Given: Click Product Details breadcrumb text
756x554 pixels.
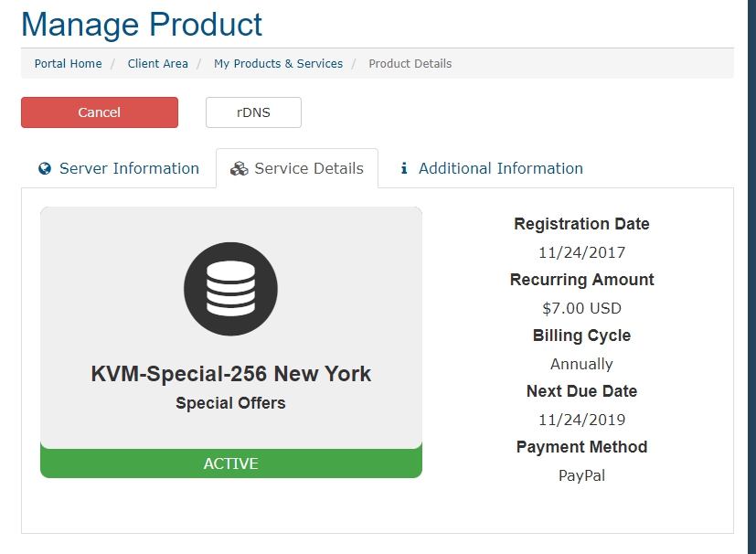Looking at the screenshot, I should [410, 64].
